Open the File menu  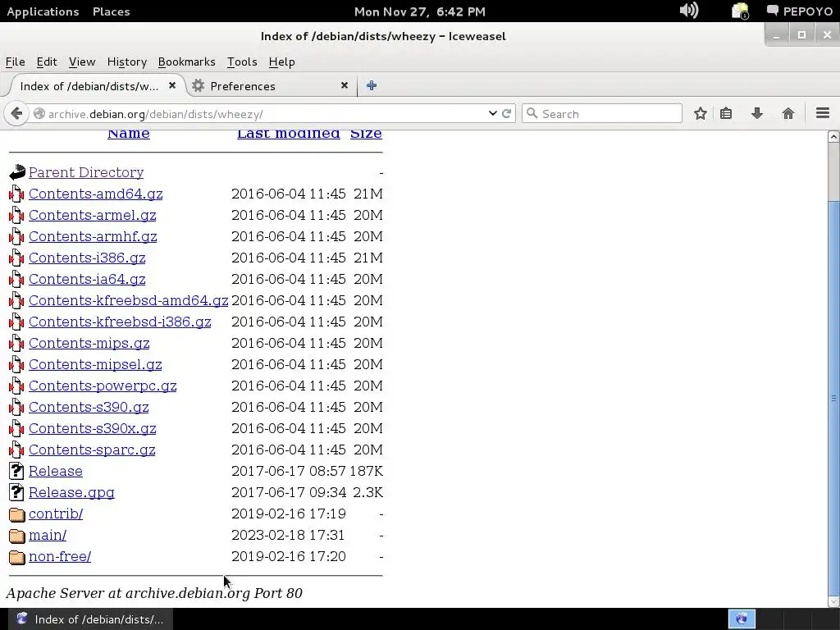15,62
